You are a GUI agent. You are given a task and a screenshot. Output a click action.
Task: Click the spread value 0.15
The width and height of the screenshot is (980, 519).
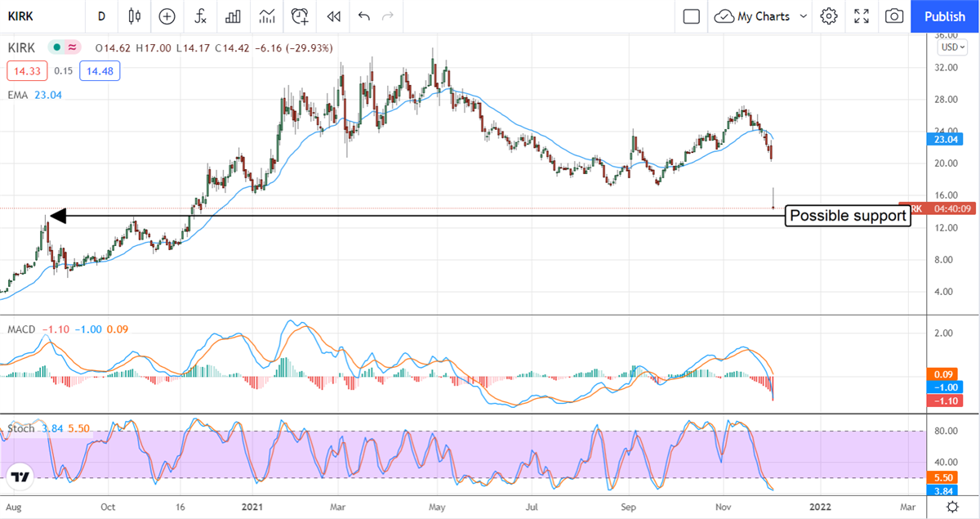(x=64, y=71)
